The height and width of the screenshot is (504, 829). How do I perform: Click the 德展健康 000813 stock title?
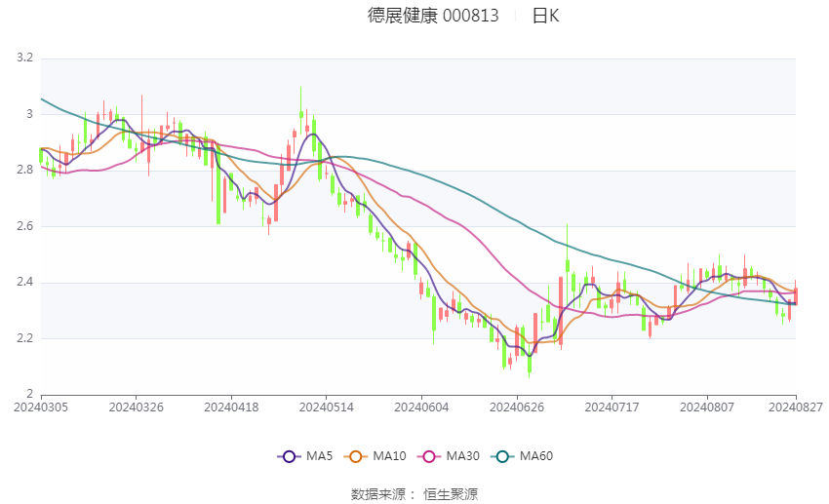pos(433,16)
